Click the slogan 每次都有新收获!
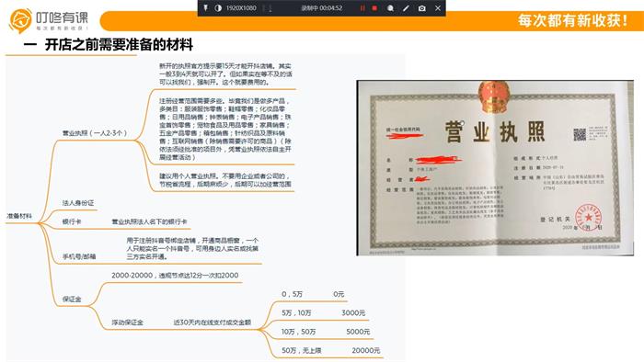The image size is (644, 362). click(572, 20)
